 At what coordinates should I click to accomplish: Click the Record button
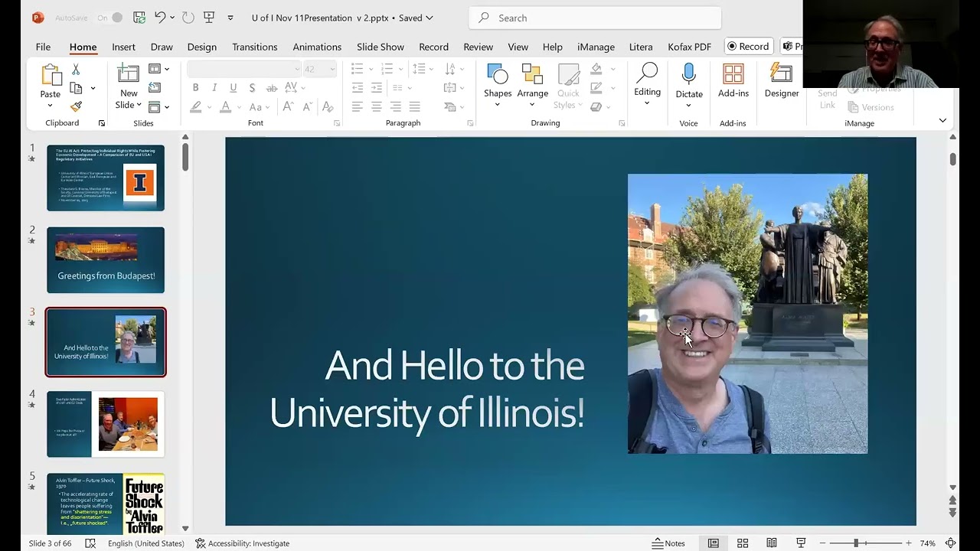[x=748, y=47]
